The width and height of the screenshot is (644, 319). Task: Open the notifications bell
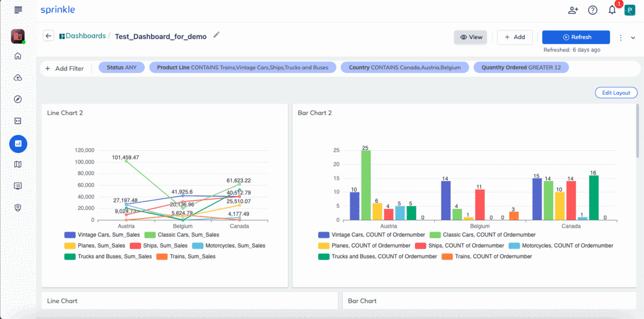[x=612, y=10]
